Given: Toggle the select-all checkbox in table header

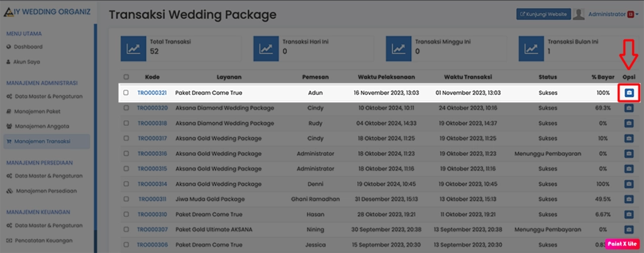Looking at the screenshot, I should [126, 77].
